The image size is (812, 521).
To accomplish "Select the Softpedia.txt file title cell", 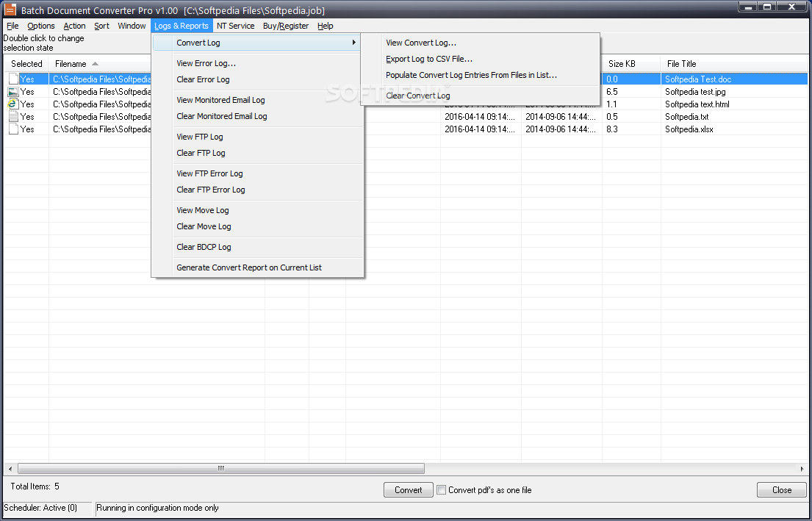I will 686,117.
